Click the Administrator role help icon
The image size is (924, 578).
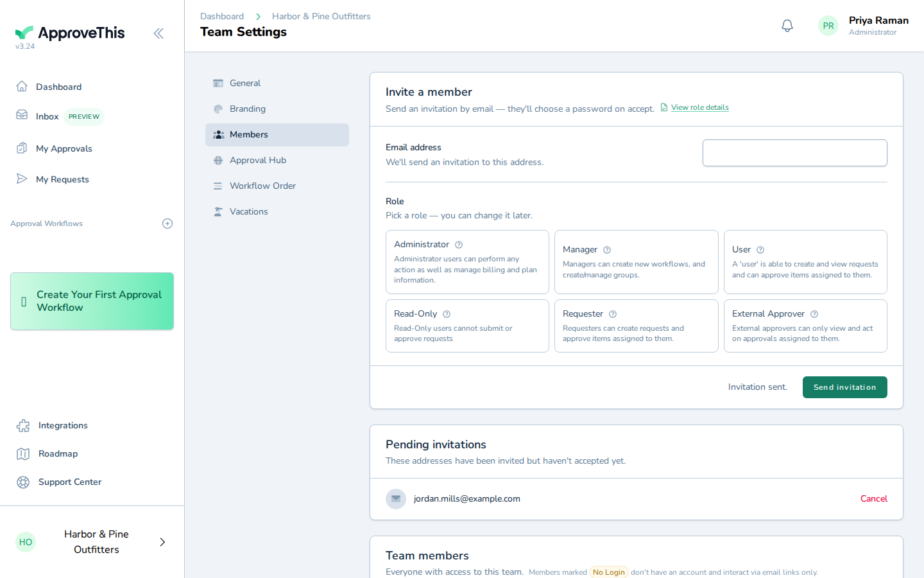(459, 245)
